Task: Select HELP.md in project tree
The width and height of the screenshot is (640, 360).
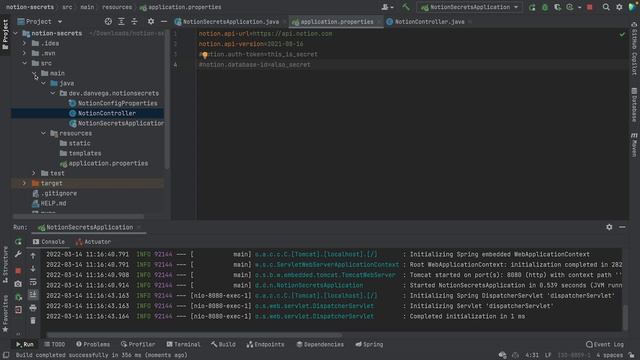Action: coord(53,203)
